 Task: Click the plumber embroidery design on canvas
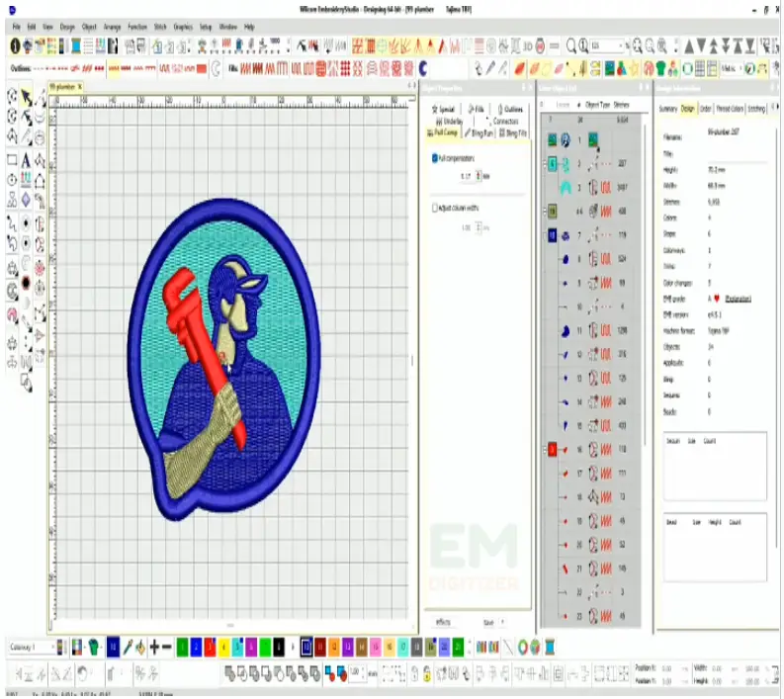click(x=224, y=360)
